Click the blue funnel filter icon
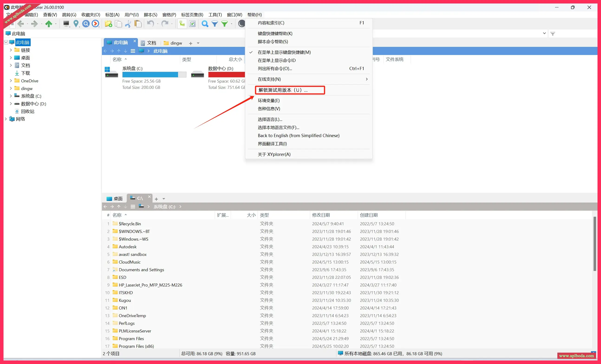The height and width of the screenshot is (364, 601). click(x=214, y=24)
